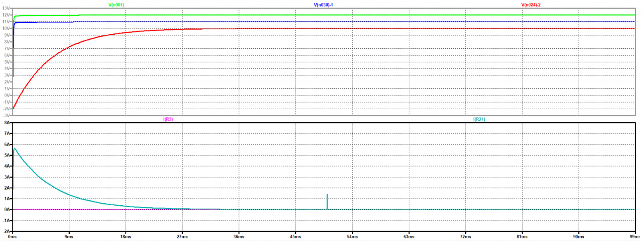This screenshot has height=247, width=644.
Task: Click the 5V label on voltage axis
Action: pos(7,62)
